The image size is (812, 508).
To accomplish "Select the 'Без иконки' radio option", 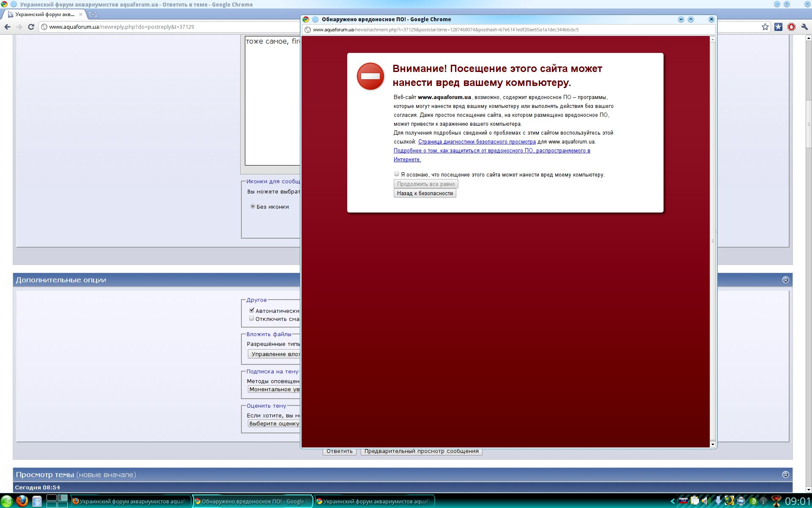I will click(x=253, y=207).
